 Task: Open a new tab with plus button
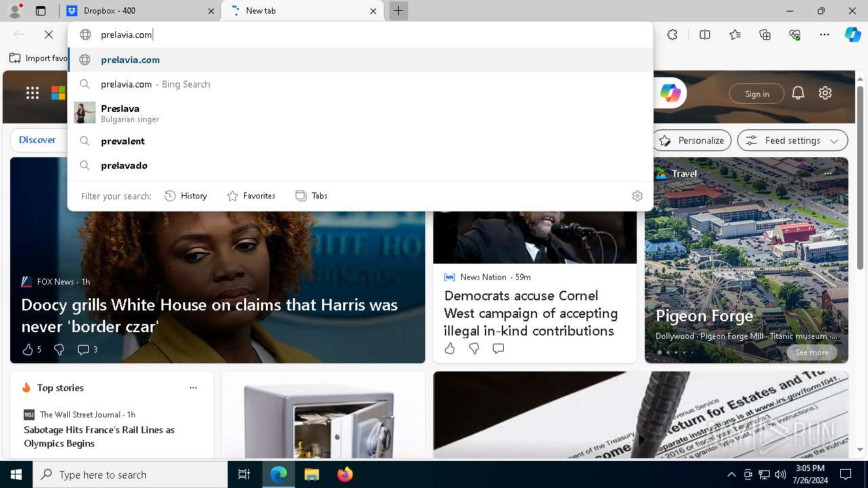(399, 11)
